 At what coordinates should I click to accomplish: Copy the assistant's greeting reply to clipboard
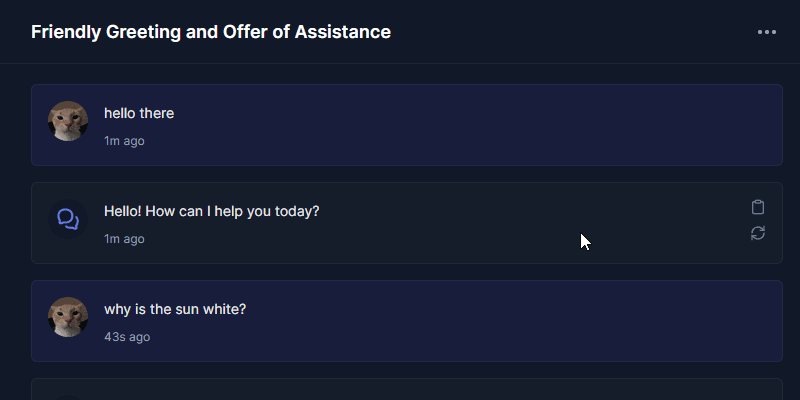pyautogui.click(x=758, y=207)
